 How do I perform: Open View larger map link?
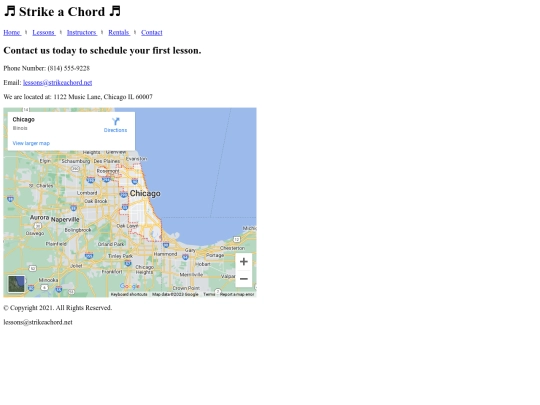pyautogui.click(x=31, y=143)
